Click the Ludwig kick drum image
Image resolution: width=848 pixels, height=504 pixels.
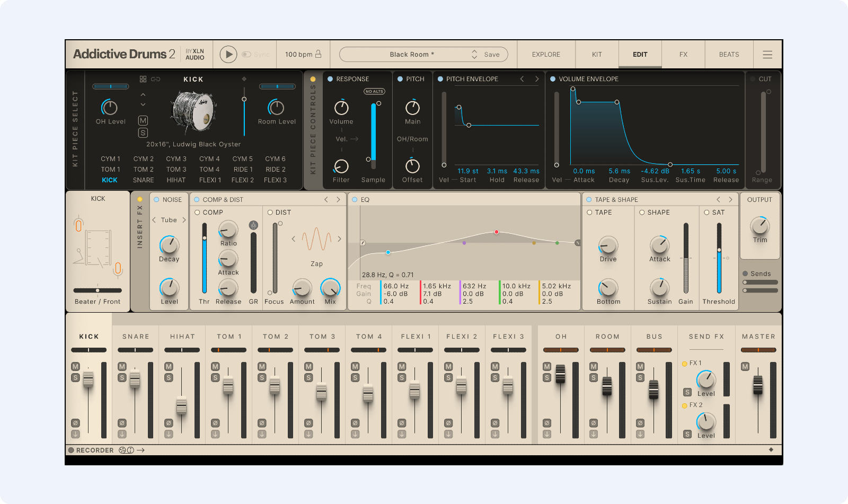193,111
